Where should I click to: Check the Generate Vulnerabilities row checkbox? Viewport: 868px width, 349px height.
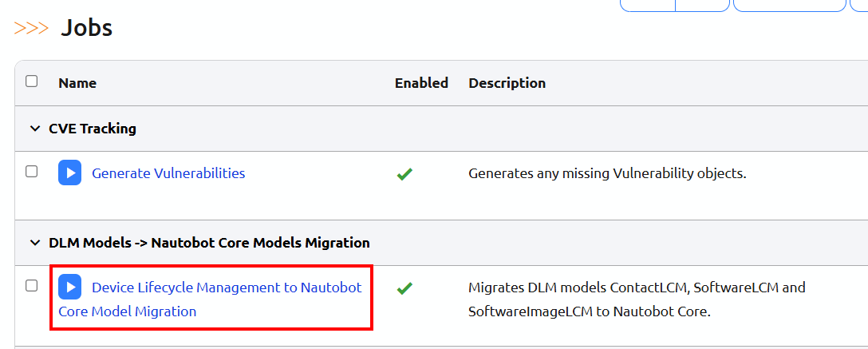(x=32, y=172)
